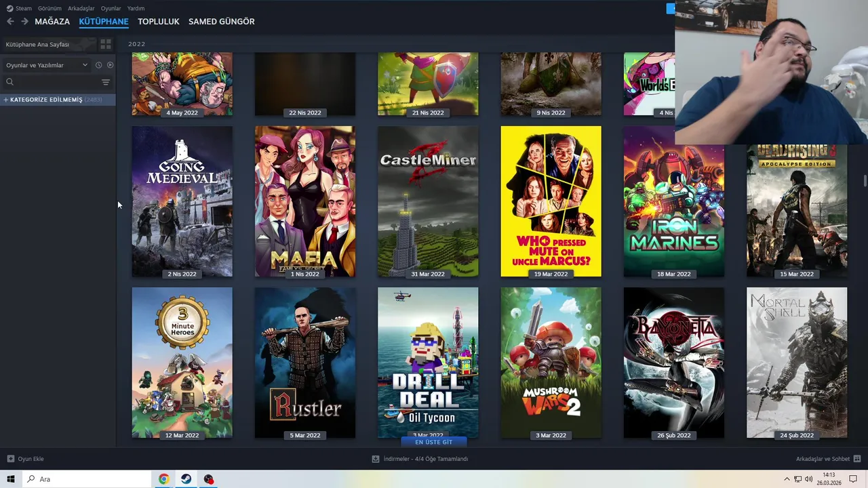Click the 2022 year header
Viewport: 868px width, 488px height.
pyautogui.click(x=137, y=44)
